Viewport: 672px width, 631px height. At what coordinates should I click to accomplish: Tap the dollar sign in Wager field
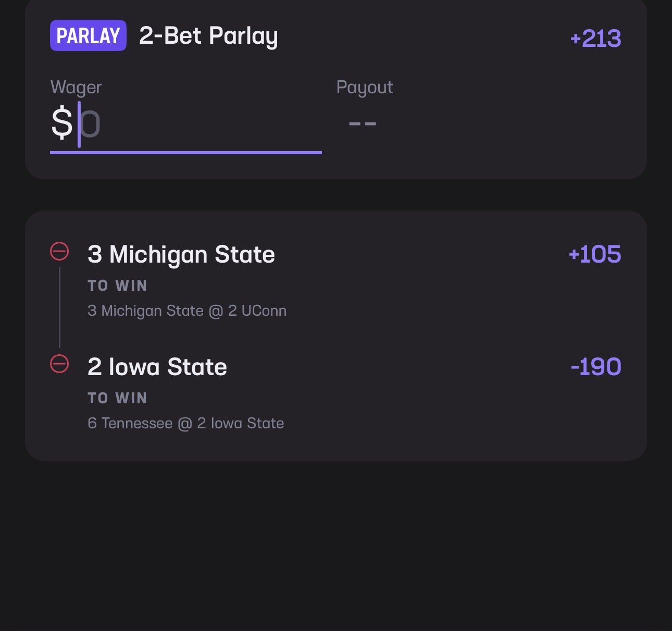click(x=61, y=123)
